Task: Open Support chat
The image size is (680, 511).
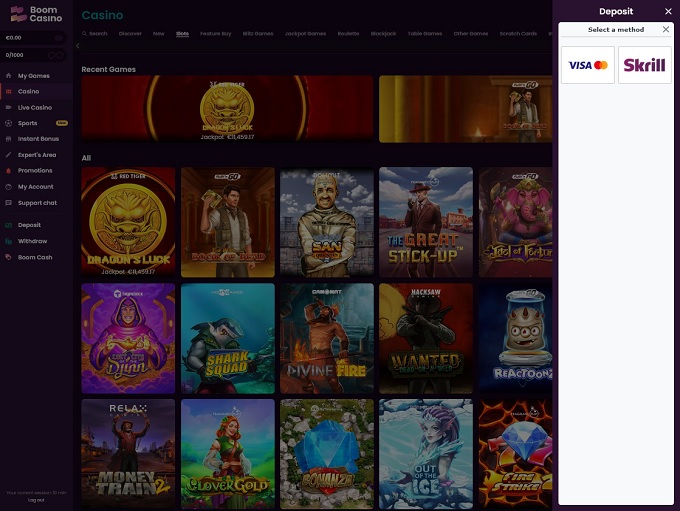Action: 37,203
